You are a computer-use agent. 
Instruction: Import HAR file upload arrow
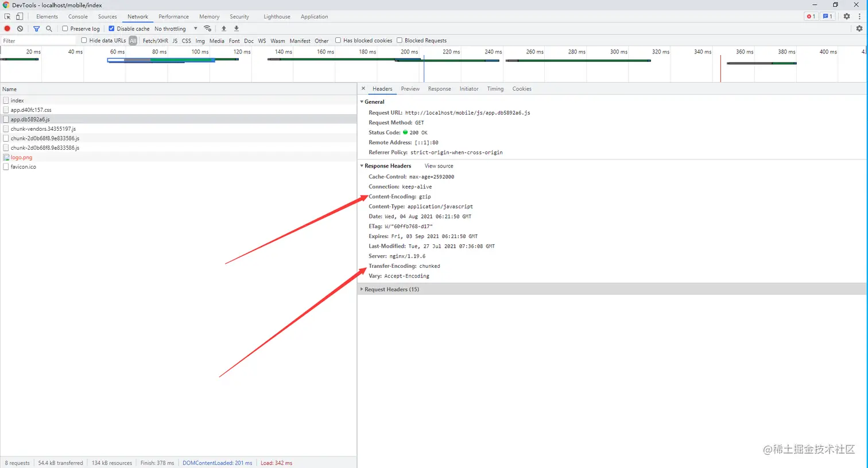coord(224,29)
